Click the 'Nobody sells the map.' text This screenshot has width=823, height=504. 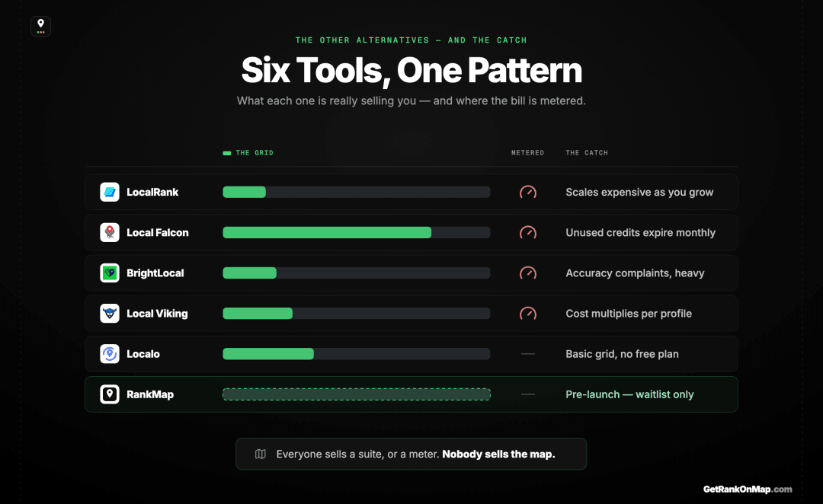pyautogui.click(x=498, y=454)
